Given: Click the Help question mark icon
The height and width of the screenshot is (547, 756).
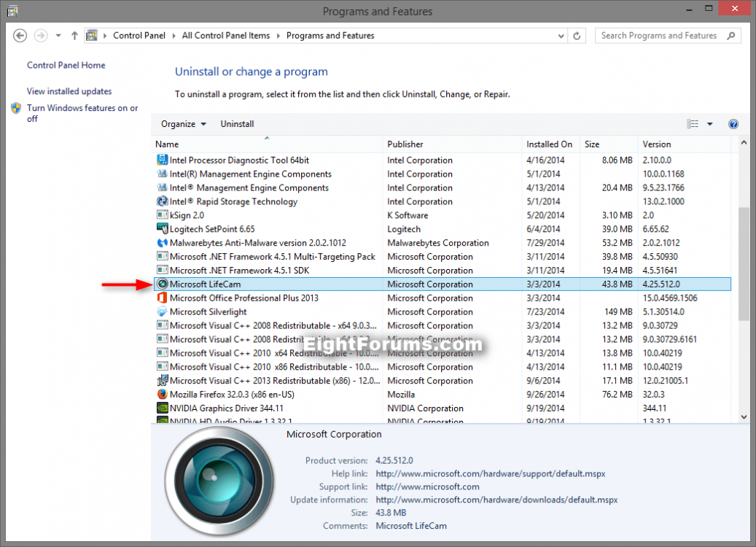Looking at the screenshot, I should [x=733, y=124].
